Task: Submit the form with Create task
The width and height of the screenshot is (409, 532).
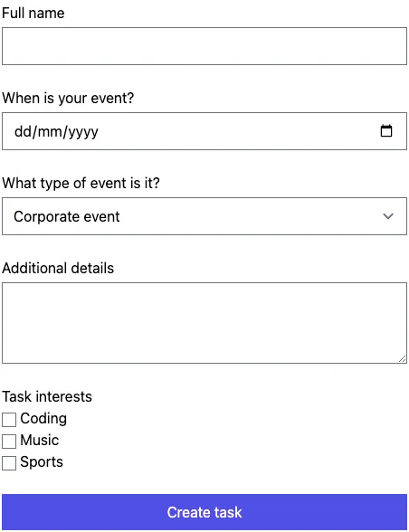Action: 204,512
